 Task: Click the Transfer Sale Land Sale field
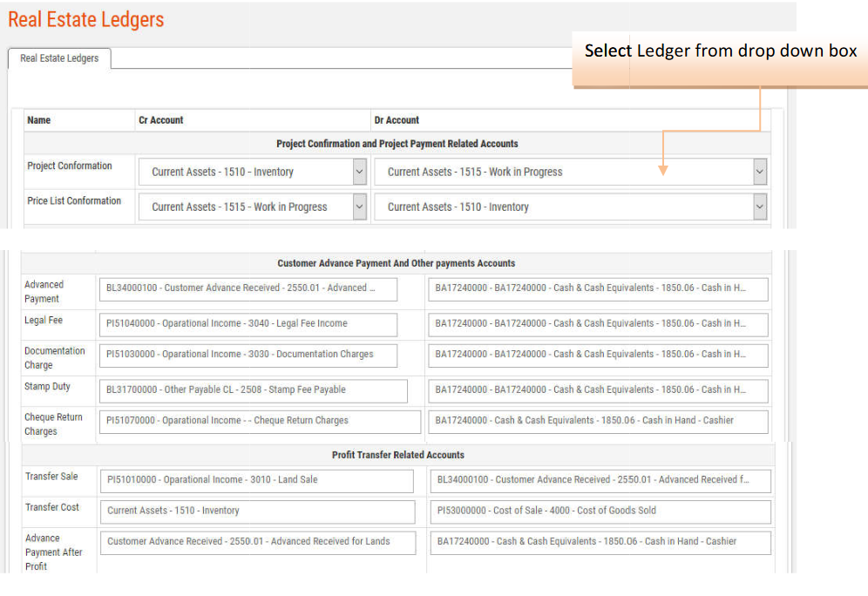pyautogui.click(x=257, y=480)
